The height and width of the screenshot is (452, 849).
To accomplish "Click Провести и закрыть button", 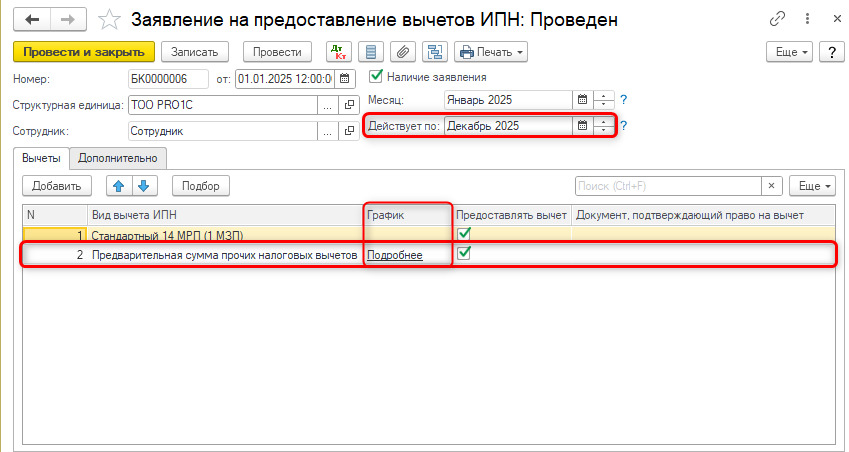I will (x=84, y=52).
